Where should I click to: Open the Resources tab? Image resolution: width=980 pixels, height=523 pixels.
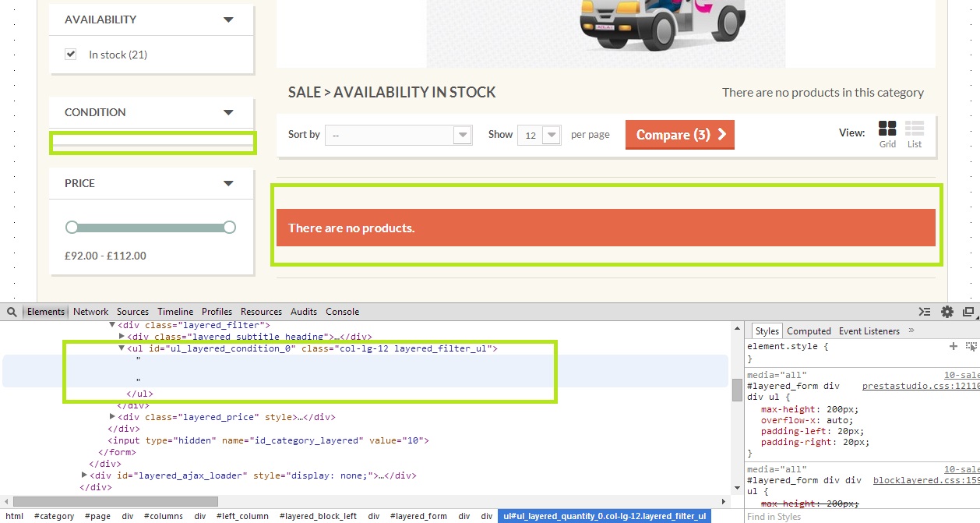(261, 312)
